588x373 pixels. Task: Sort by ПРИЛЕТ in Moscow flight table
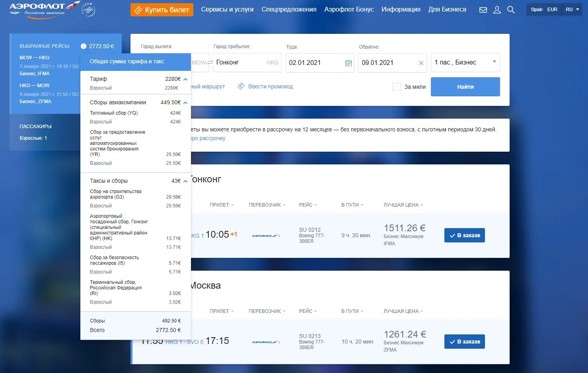click(x=222, y=311)
